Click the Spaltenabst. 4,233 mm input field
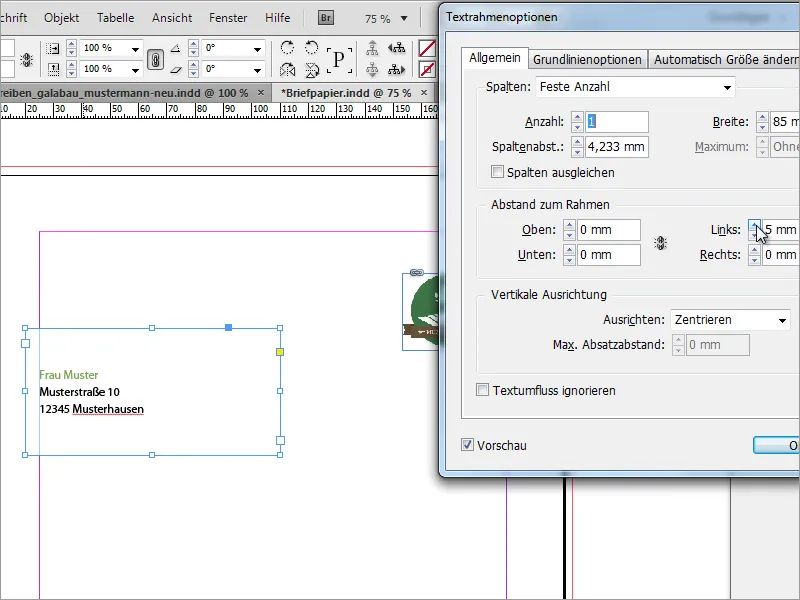This screenshot has width=800, height=600. pos(617,147)
